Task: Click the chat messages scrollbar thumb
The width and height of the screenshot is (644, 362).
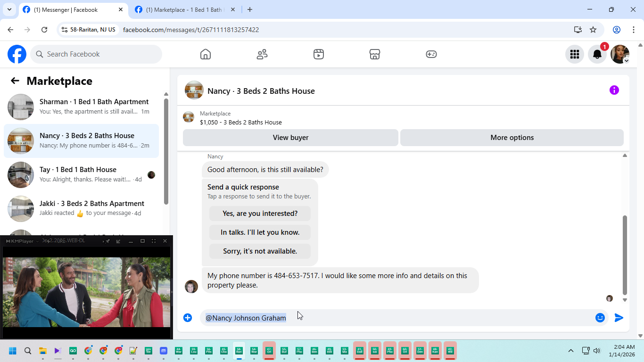Action: [x=625, y=255]
